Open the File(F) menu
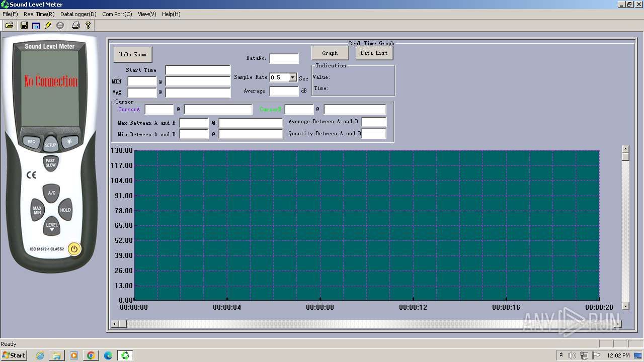 (x=10, y=14)
